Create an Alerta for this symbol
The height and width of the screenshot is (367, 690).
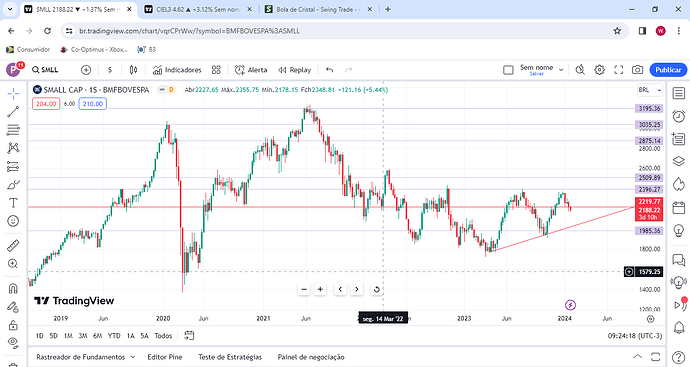click(x=251, y=70)
